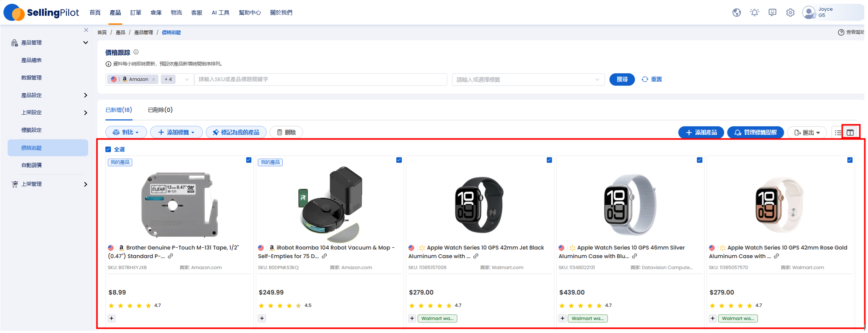868x333 pixels.
Task: Select 自動調價 in the sidebar
Action: tap(32, 165)
